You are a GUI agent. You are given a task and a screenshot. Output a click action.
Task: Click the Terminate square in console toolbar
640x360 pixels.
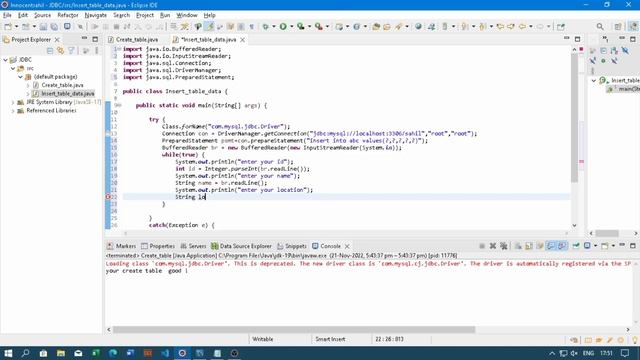click(x=482, y=246)
